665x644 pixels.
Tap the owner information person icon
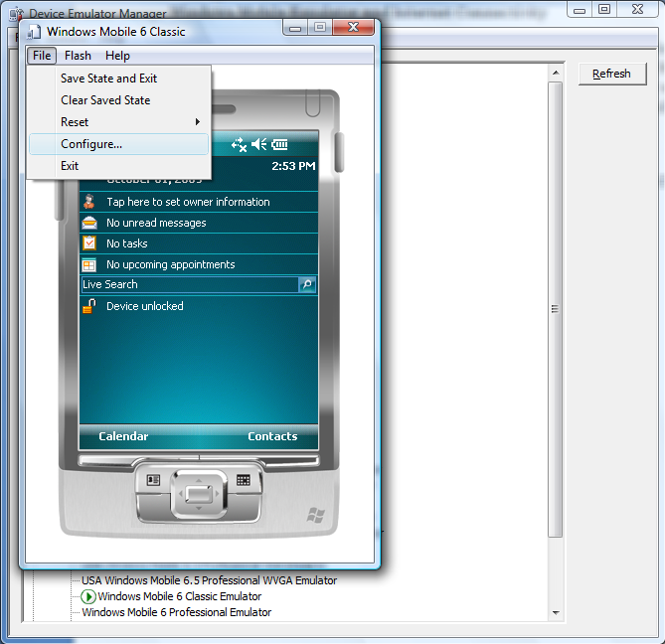pyautogui.click(x=89, y=202)
